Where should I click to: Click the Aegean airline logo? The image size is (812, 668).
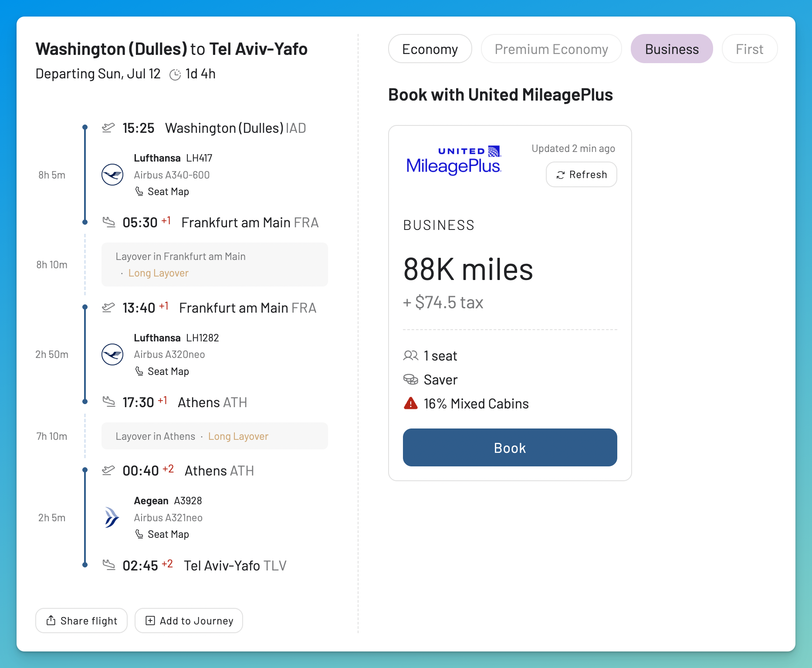coord(112,517)
